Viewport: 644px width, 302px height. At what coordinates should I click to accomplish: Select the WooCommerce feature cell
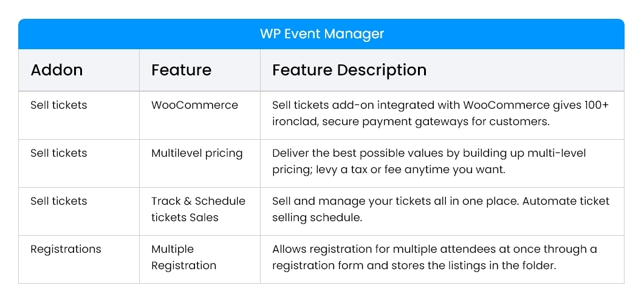click(194, 105)
